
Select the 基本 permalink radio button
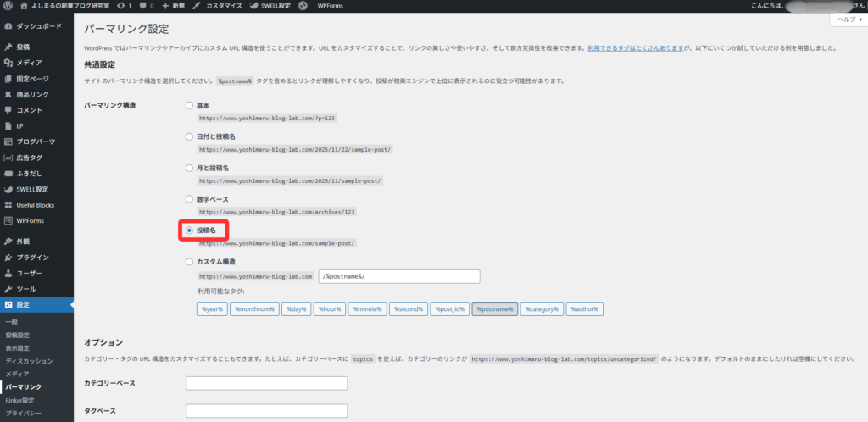coord(190,106)
